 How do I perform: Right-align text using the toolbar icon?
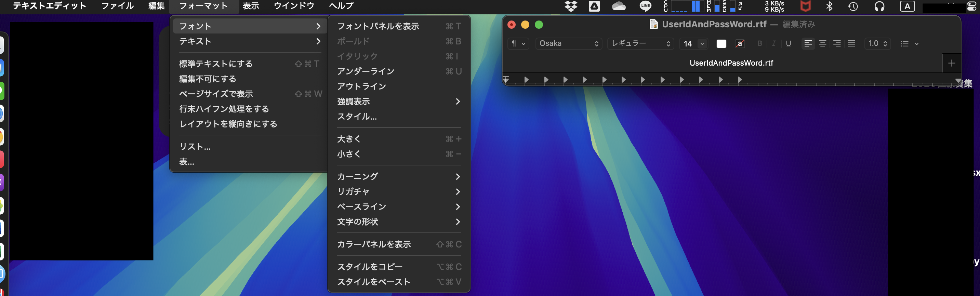tap(837, 44)
